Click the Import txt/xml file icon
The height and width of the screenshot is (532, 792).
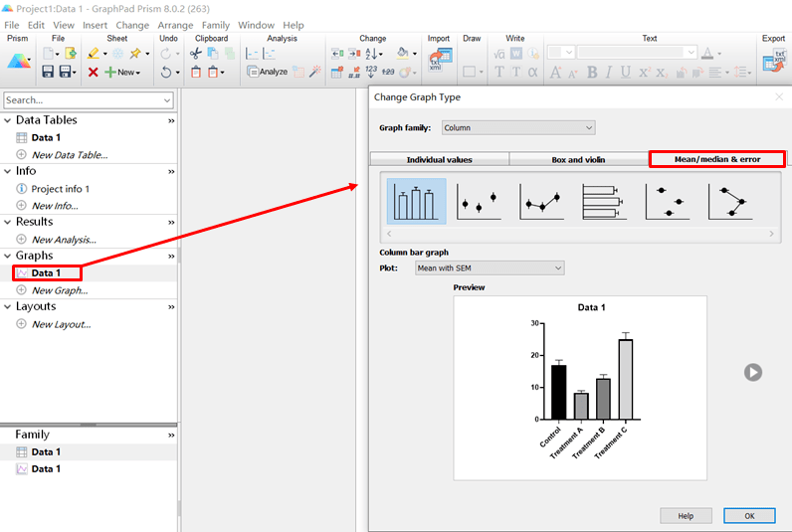(x=439, y=60)
